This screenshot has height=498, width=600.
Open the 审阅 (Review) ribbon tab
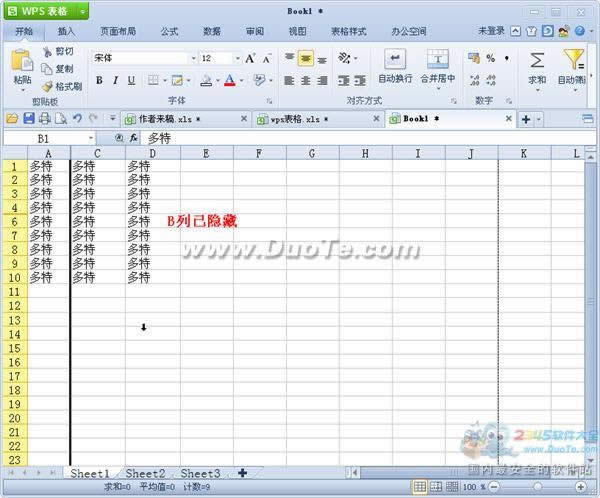click(255, 31)
